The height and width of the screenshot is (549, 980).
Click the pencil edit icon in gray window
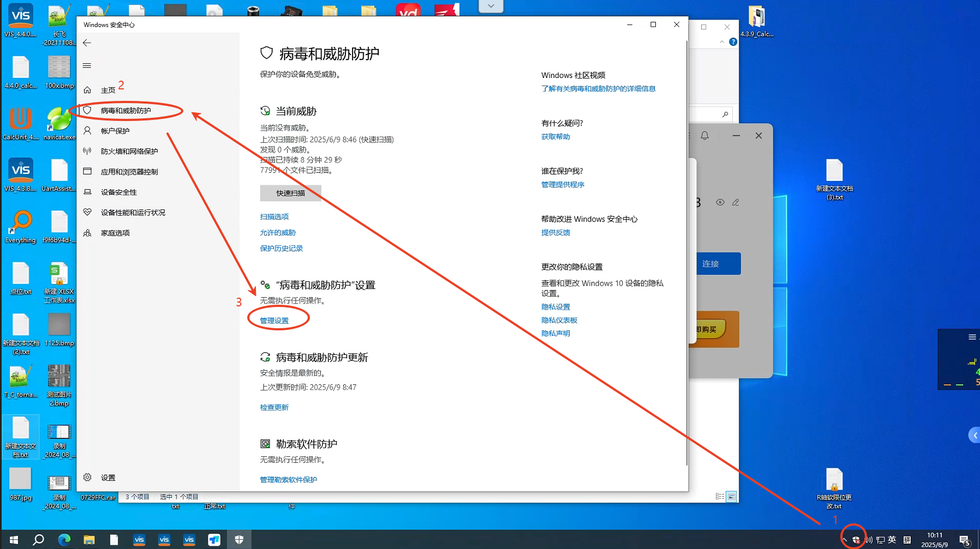click(736, 202)
